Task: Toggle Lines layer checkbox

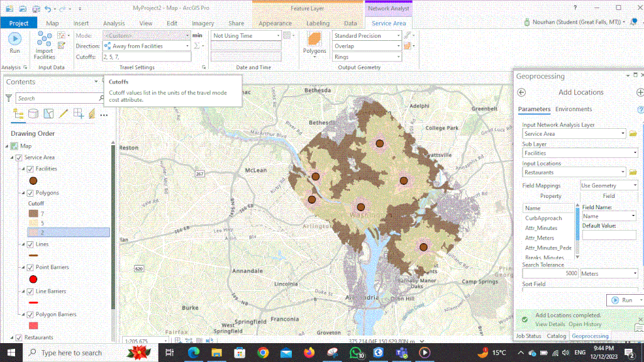Action: click(30, 244)
